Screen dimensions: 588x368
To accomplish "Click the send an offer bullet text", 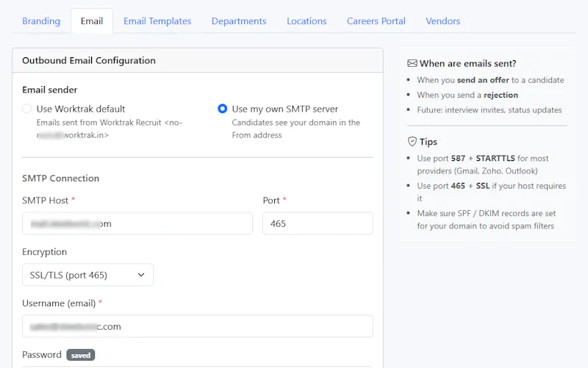I will click(490, 80).
